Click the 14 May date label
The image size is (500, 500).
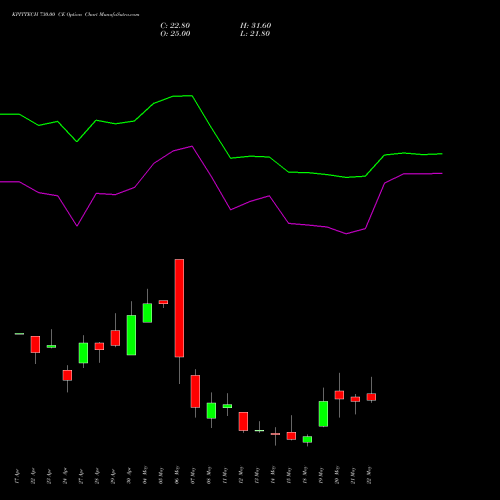(273, 475)
